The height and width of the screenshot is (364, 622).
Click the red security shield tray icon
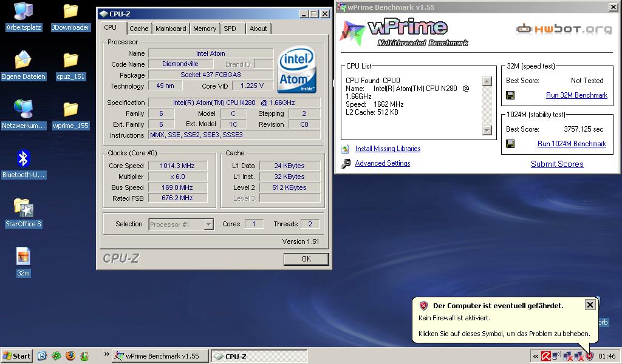click(589, 356)
